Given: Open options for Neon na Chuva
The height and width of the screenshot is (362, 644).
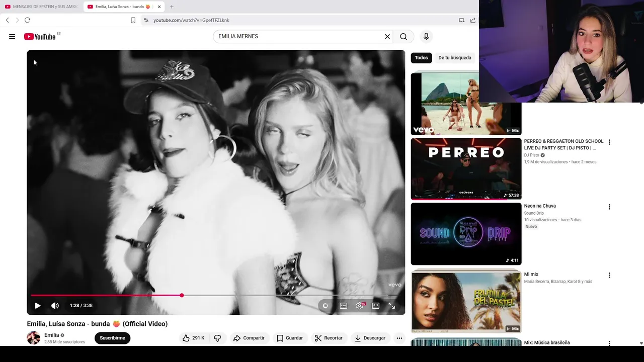Looking at the screenshot, I should tap(609, 207).
